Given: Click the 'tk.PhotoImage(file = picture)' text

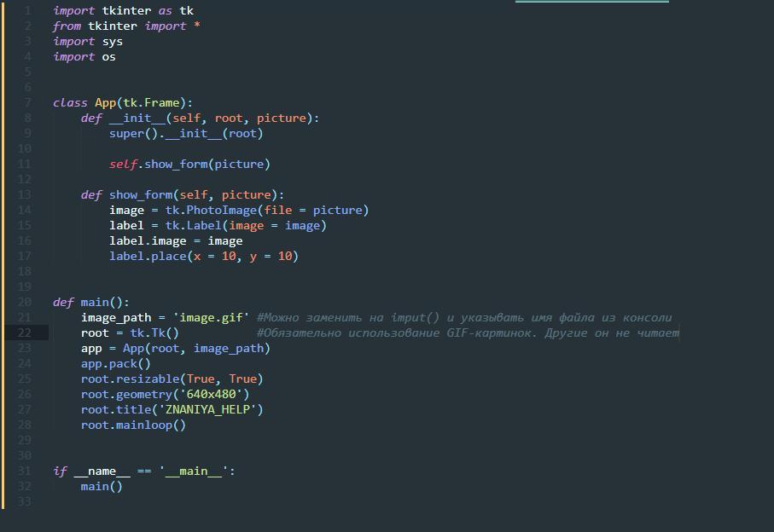Looking at the screenshot, I should pos(267,210).
